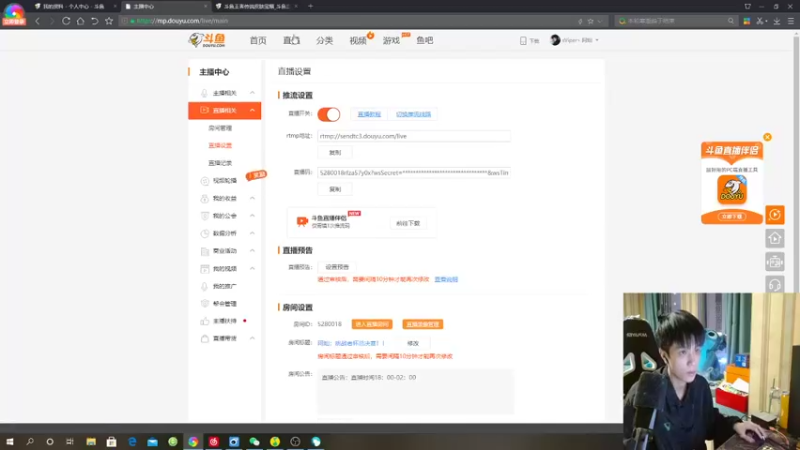Image resolution: width=800 pixels, height=450 pixels.
Task: Open the Microsoft Store taskbar icon
Action: pos(111,441)
